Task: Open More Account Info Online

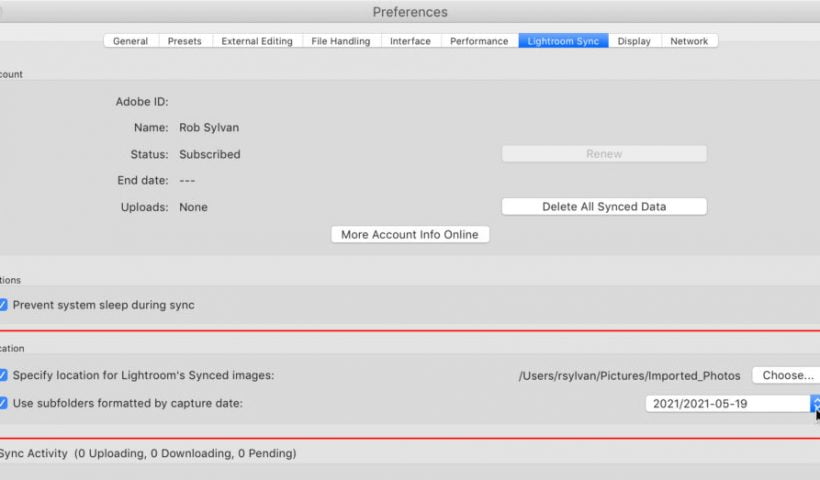Action: (410, 235)
